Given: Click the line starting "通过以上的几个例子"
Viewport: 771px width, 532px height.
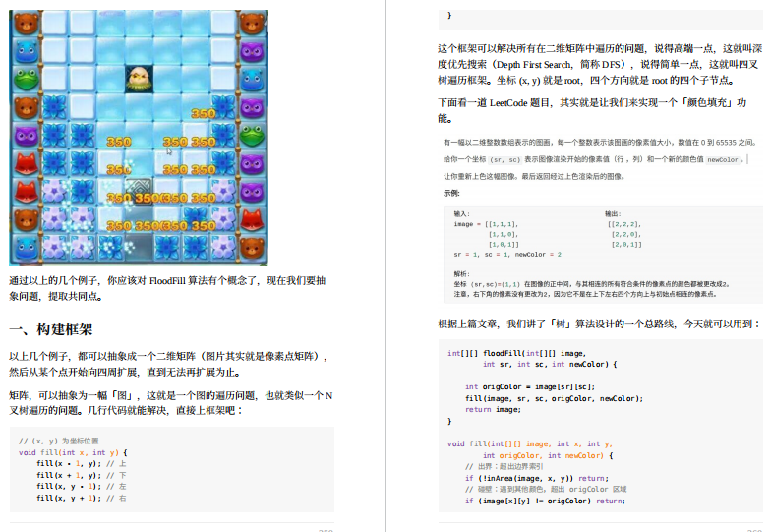Looking at the screenshot, I should 167,281.
